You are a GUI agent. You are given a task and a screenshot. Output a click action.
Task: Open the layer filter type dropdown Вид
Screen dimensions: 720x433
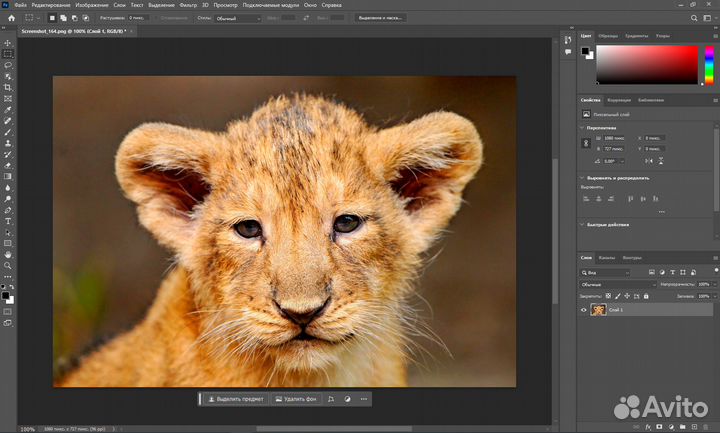(x=605, y=273)
